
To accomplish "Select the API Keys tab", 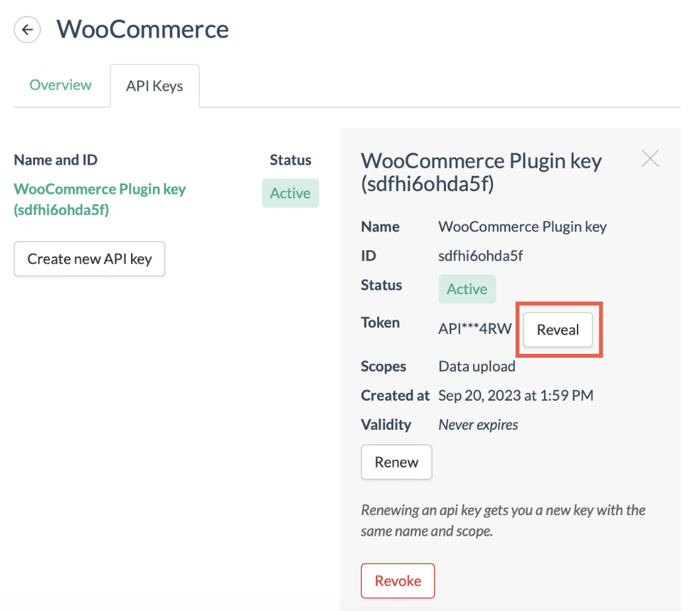I will point(154,85).
